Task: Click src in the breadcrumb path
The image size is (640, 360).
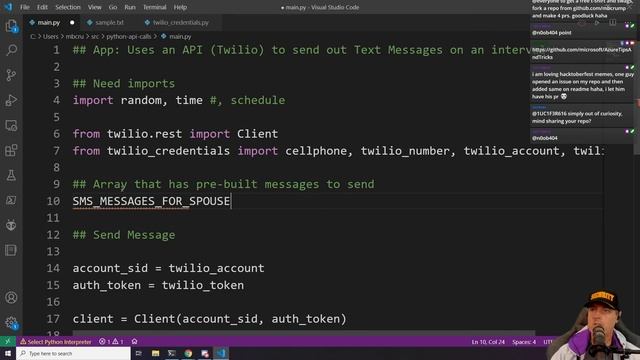Action: click(95, 36)
